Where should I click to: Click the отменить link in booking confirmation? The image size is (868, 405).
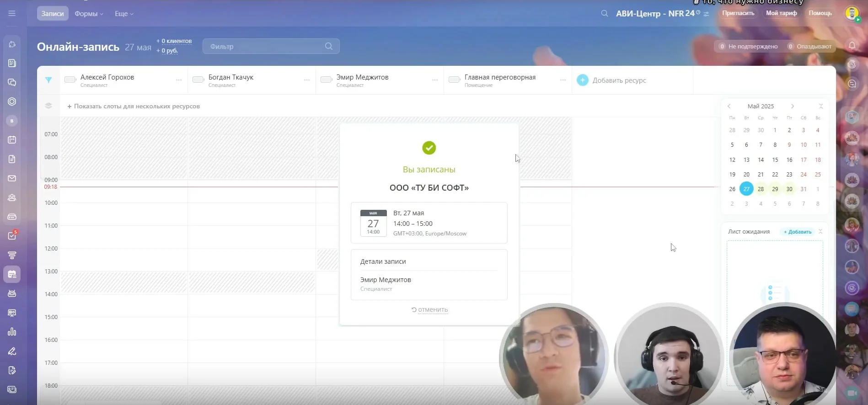click(432, 309)
